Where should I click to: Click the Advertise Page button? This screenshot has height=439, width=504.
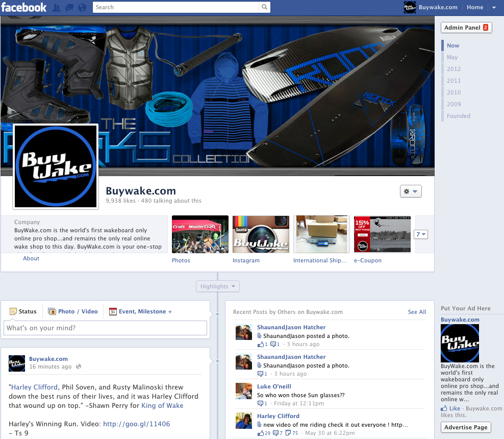(466, 427)
